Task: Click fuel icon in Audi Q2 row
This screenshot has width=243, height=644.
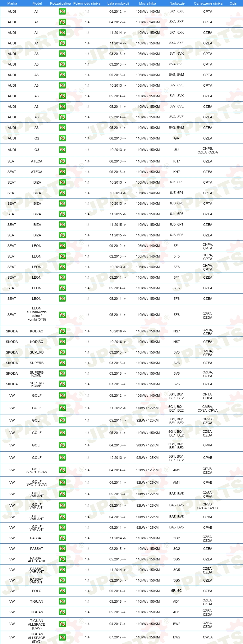Action: 62,138
